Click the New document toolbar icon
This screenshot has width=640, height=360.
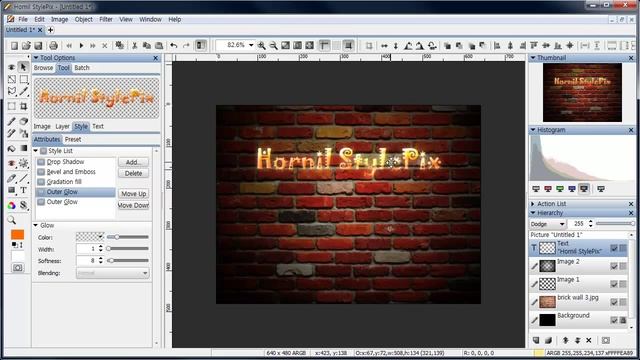pyautogui.click(x=14, y=45)
